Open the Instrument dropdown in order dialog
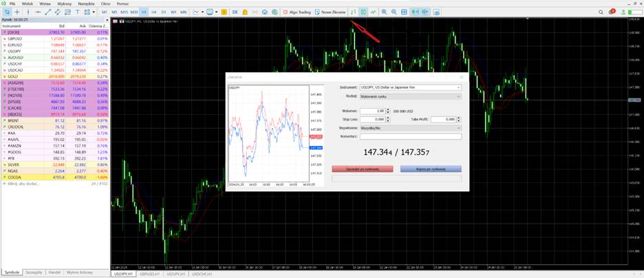The width and height of the screenshot is (644, 278). 410,87
